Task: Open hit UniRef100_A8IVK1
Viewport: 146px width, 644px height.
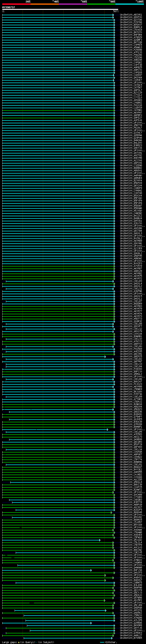Action: click(x=131, y=15)
